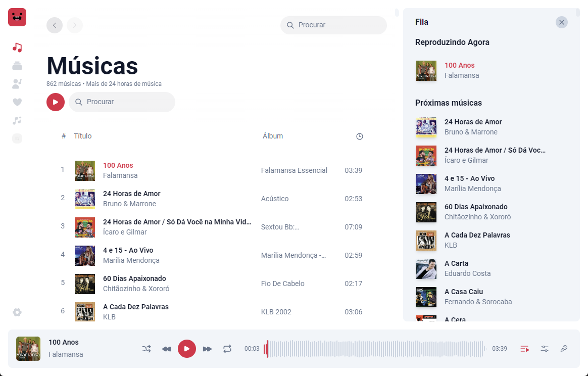Go forward with the right arrow button
The image size is (588, 376).
pyautogui.click(x=75, y=25)
